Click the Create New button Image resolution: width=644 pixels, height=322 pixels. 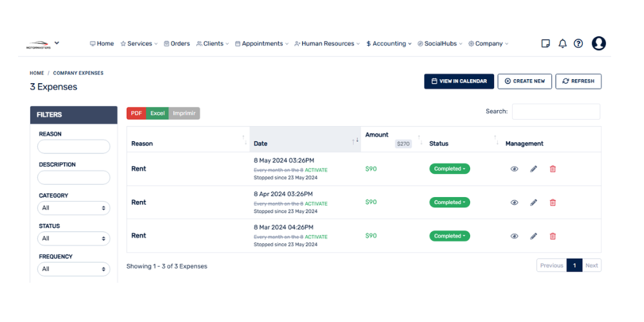click(524, 81)
